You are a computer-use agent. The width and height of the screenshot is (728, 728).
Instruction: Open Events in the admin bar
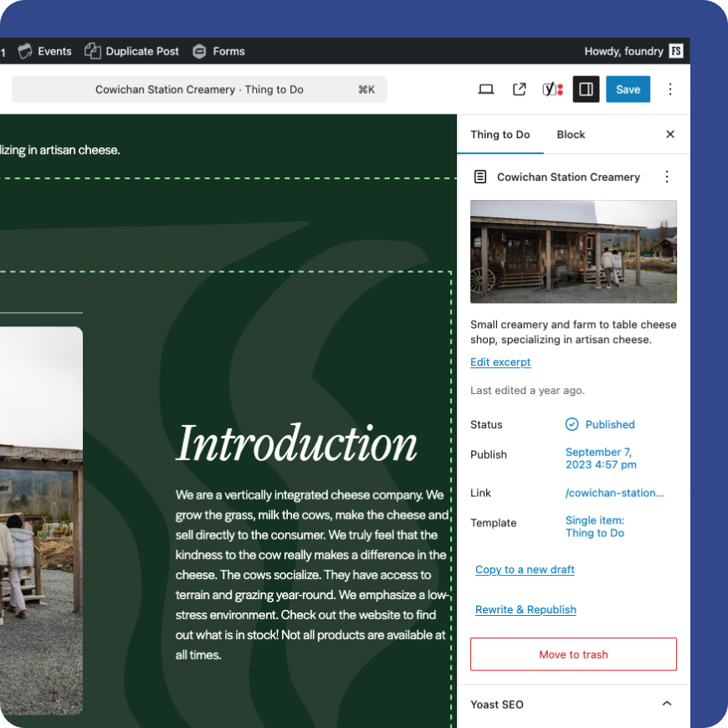[44, 51]
